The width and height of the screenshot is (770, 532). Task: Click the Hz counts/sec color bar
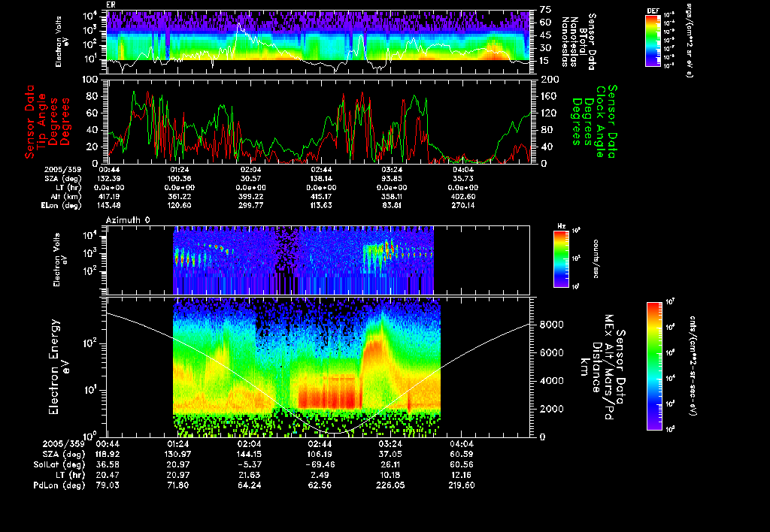(x=561, y=259)
